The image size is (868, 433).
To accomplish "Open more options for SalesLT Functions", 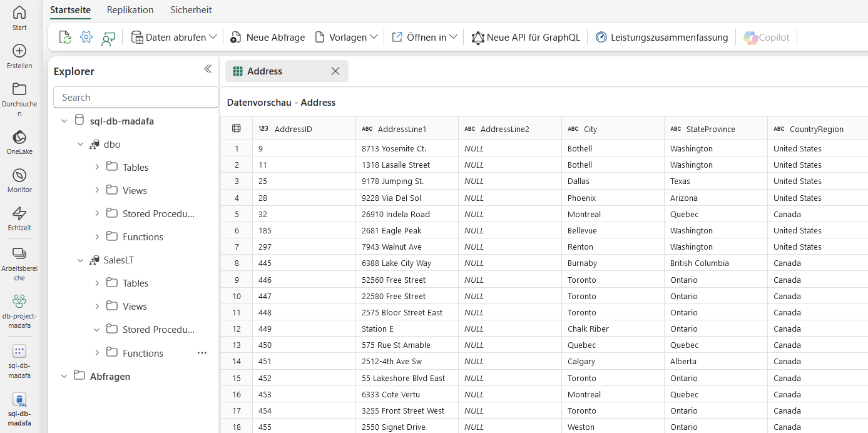I will pos(202,353).
